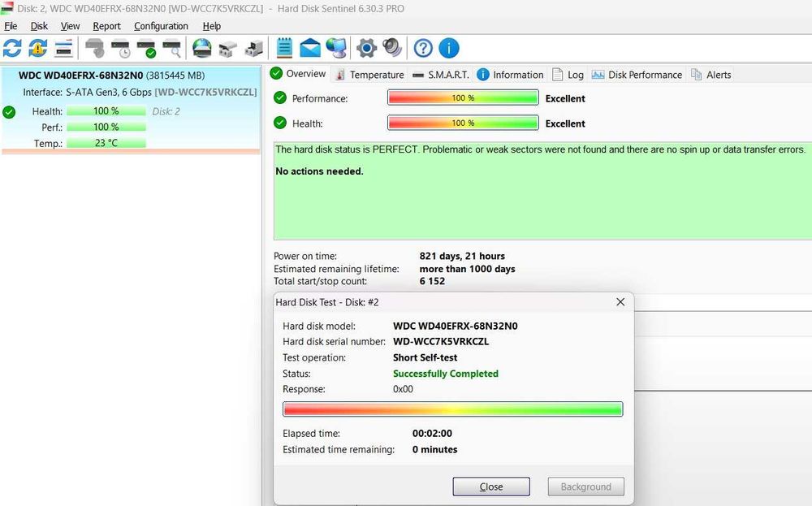Click start/stop count value '6 152'
812x506 pixels.
tap(432, 281)
